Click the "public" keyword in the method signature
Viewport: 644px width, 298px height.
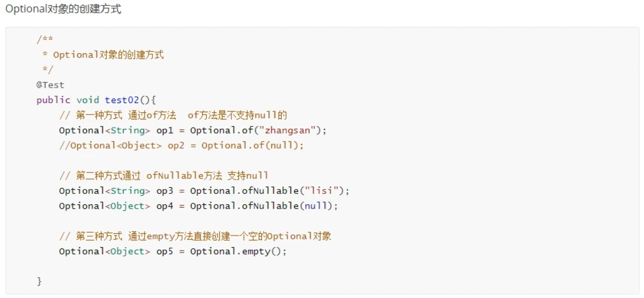pyautogui.click(x=53, y=100)
